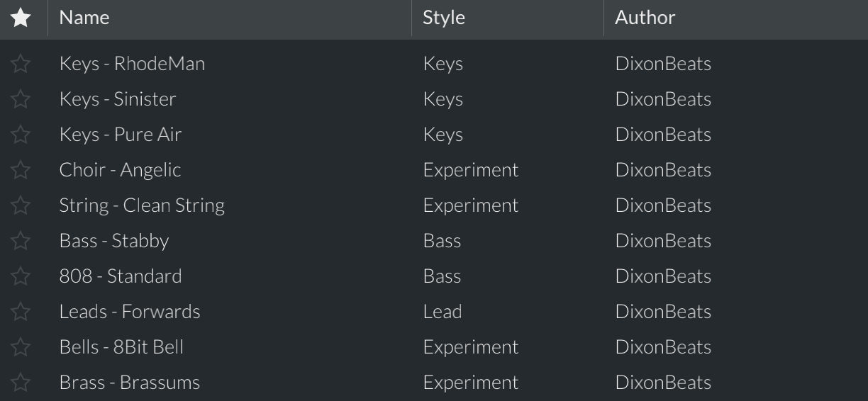Toggle favorite star for Choir - Angelic
Viewport: 868px width, 401px height.
click(21, 170)
